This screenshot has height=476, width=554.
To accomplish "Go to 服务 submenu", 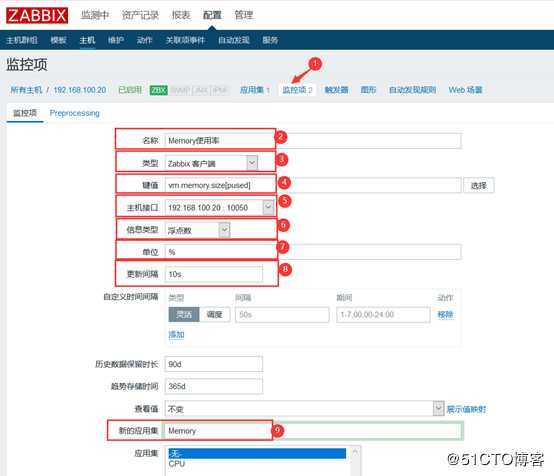I will coord(270,40).
